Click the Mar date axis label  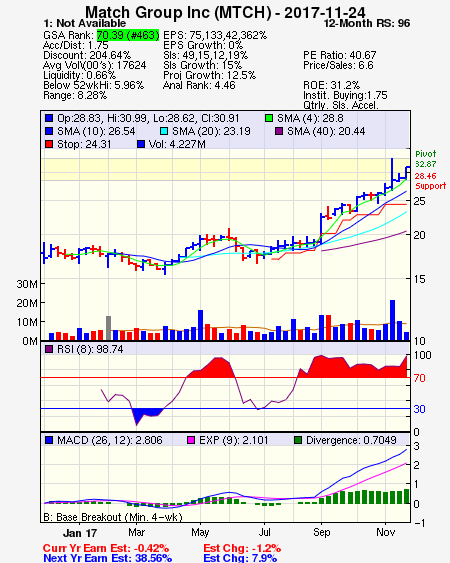click(x=136, y=532)
